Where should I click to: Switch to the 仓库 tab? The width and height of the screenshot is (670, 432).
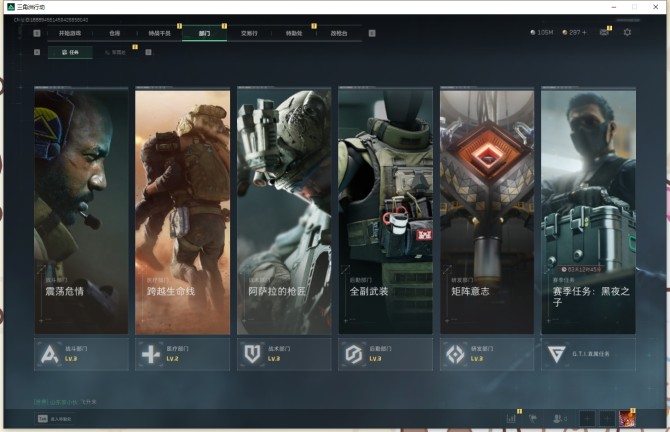click(115, 33)
